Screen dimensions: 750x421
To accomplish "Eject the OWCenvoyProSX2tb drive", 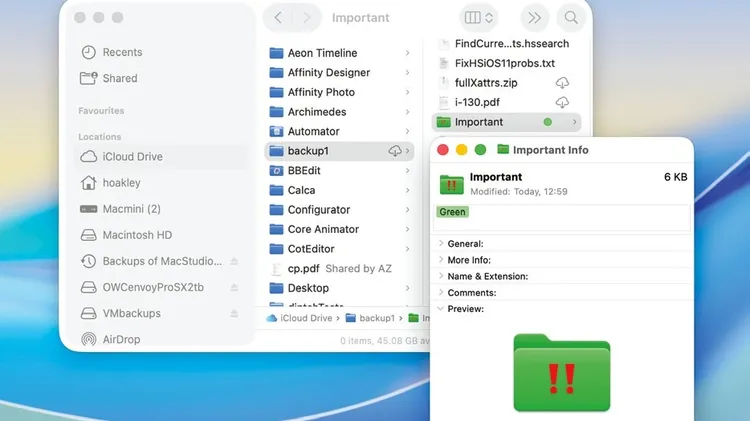I will [x=234, y=288].
